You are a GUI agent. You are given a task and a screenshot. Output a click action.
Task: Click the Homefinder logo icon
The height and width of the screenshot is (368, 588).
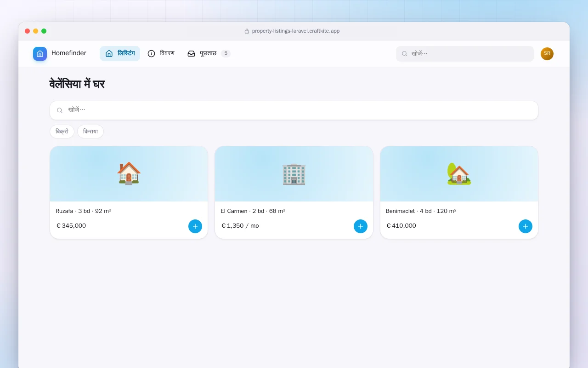tap(40, 54)
